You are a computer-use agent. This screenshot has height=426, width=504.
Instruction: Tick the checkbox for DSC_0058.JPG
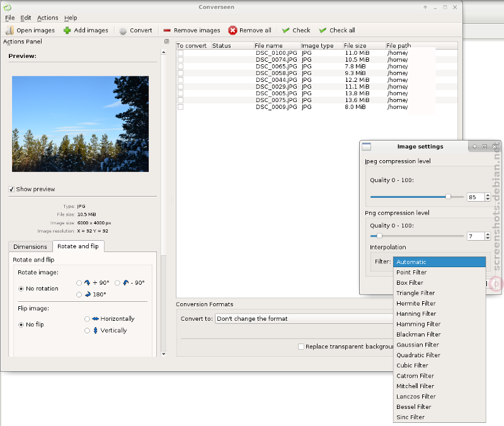[181, 73]
